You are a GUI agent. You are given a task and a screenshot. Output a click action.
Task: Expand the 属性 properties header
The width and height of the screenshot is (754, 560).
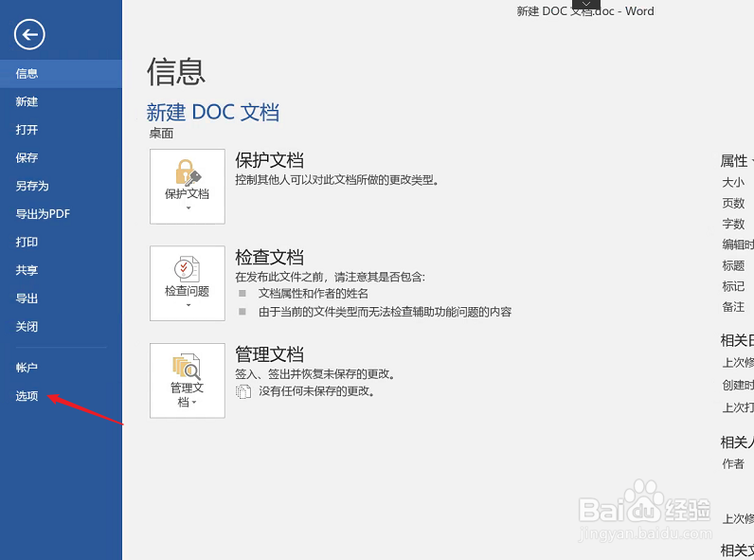click(736, 161)
